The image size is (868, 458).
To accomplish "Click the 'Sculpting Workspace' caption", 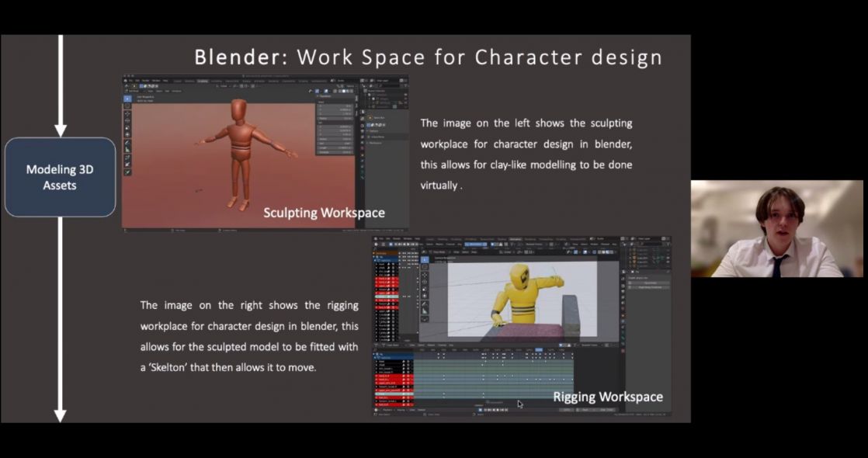I will tap(324, 213).
